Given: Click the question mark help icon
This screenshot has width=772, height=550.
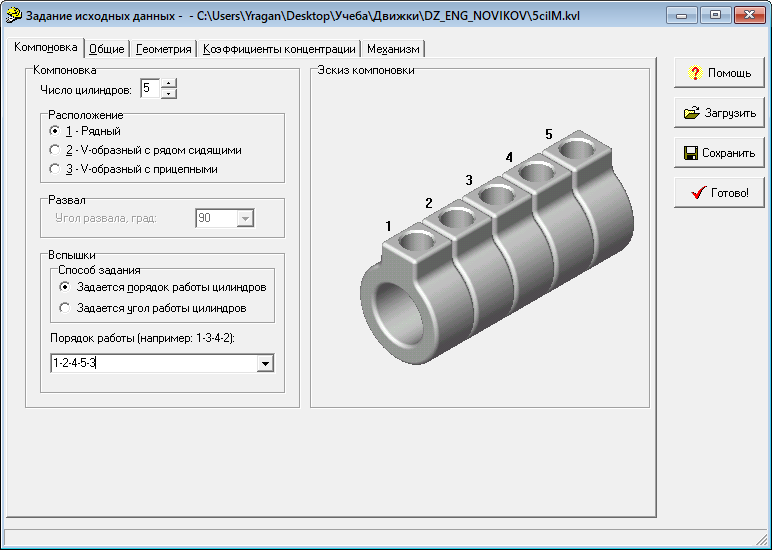Looking at the screenshot, I should pyautogui.click(x=695, y=73).
